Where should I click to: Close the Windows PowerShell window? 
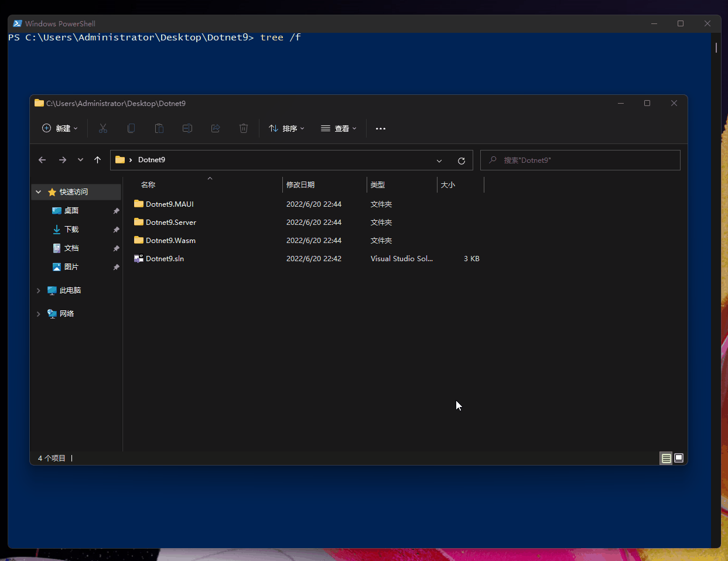pos(708,23)
